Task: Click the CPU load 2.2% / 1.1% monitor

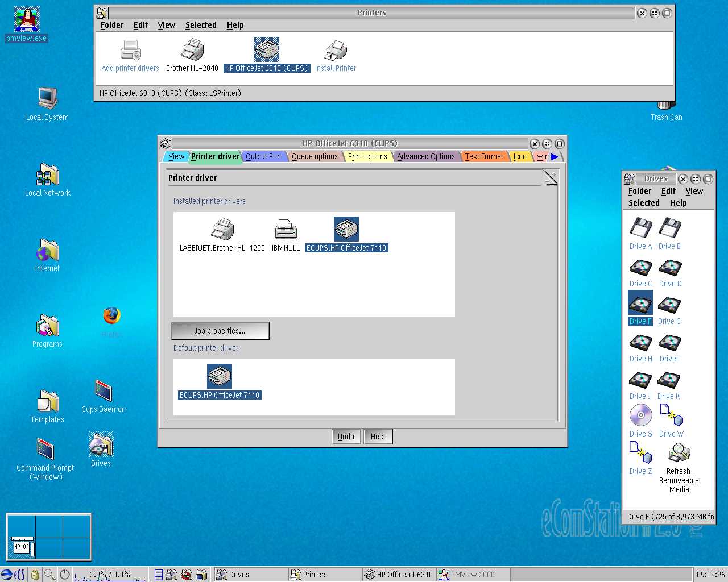Action: pyautogui.click(x=110, y=575)
